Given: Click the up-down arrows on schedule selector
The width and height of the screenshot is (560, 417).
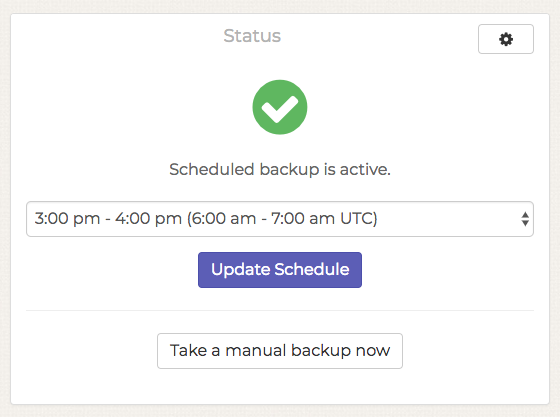Looking at the screenshot, I should 525,219.
